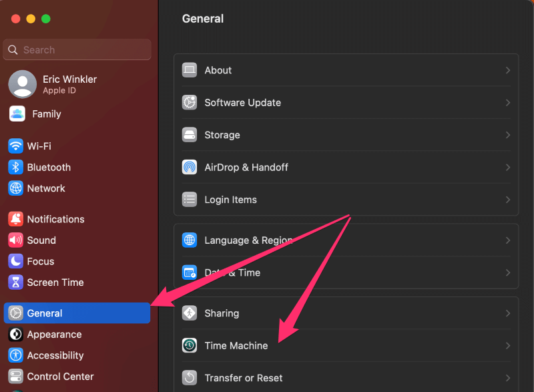Screen dimensions: 534x392
Task: Click the Appearance icon in sidebar
Action: point(15,334)
